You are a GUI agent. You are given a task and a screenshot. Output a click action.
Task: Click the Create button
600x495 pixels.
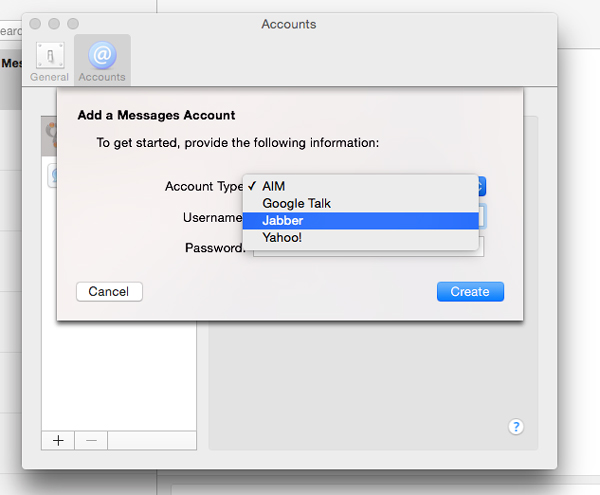[x=470, y=292]
